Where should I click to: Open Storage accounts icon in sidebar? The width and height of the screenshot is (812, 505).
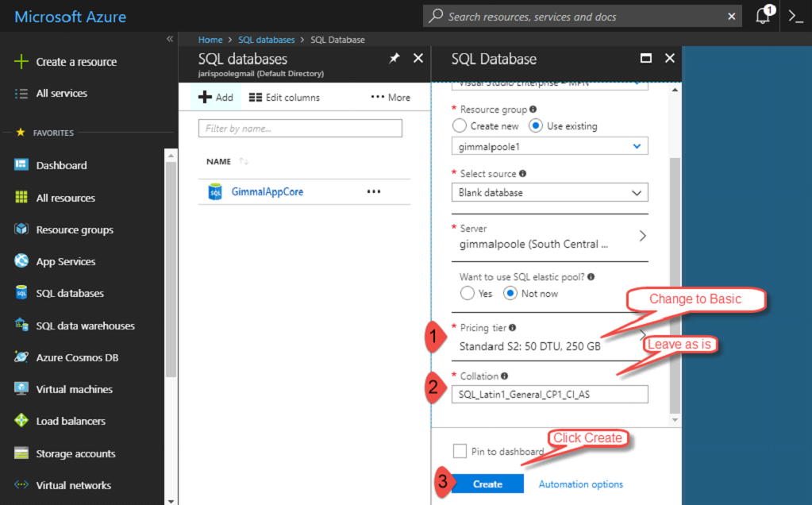pyautogui.click(x=21, y=453)
